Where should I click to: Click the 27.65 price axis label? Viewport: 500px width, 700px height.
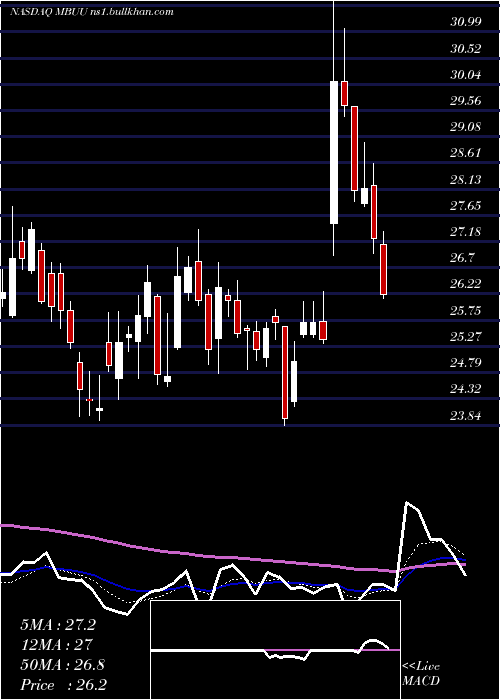tap(466, 206)
